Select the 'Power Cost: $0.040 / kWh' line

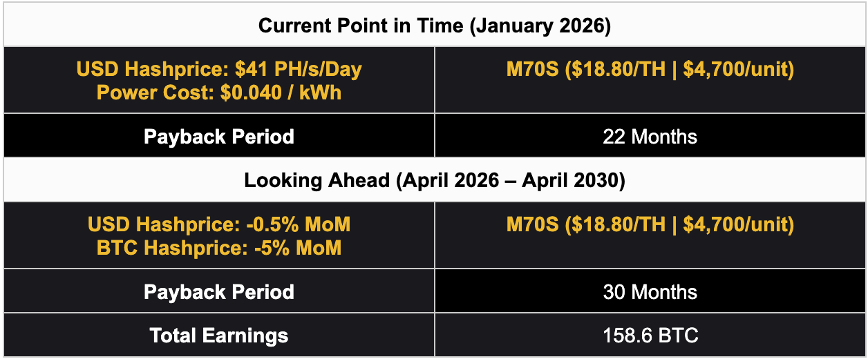(x=219, y=92)
